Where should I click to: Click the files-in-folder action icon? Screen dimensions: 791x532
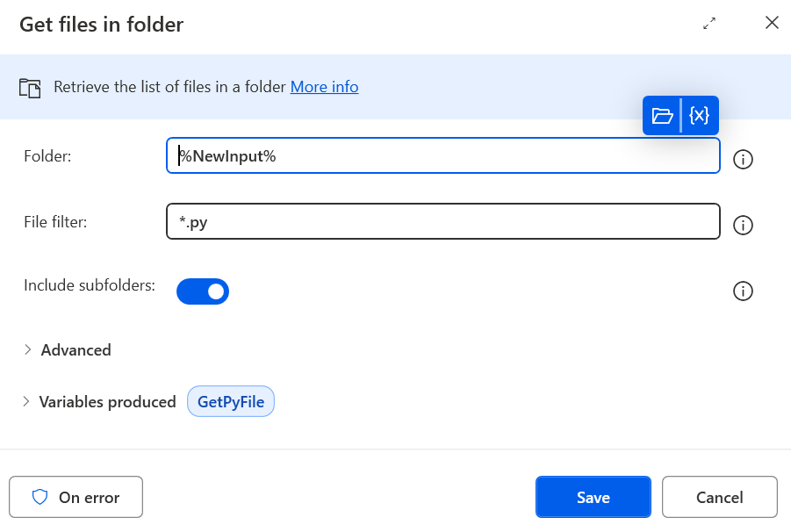point(30,88)
